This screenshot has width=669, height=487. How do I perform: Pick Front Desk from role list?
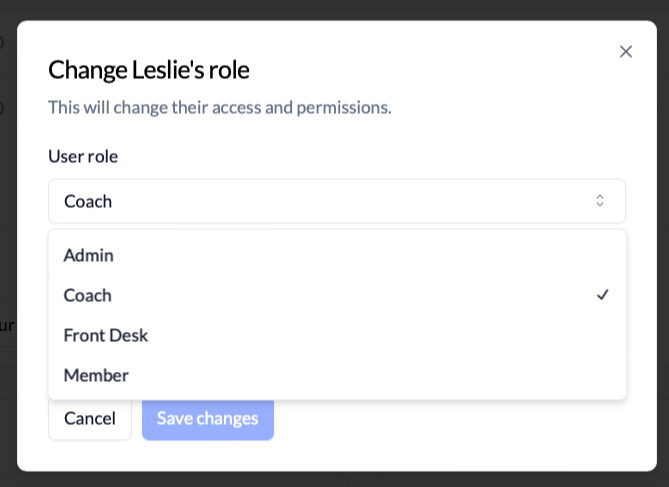[337, 335]
